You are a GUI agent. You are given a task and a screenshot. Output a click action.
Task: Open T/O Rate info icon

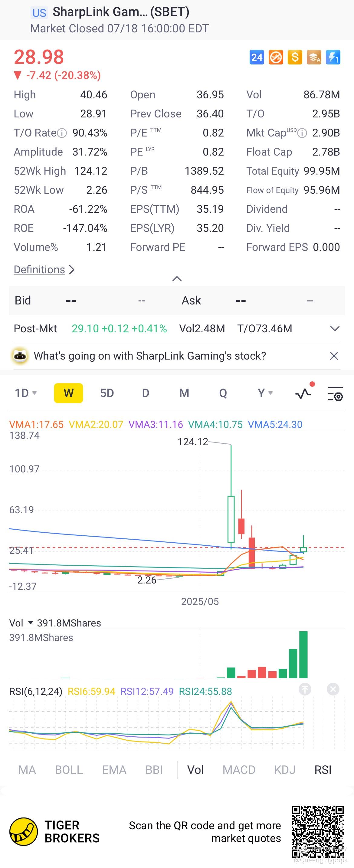point(62,133)
